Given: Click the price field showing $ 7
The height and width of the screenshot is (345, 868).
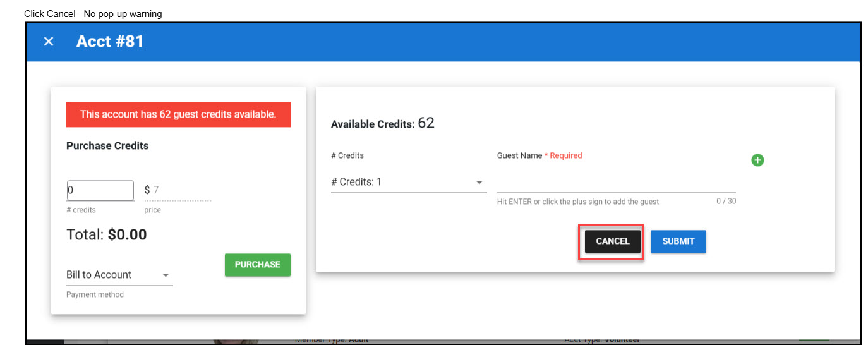Looking at the screenshot, I should [x=179, y=190].
